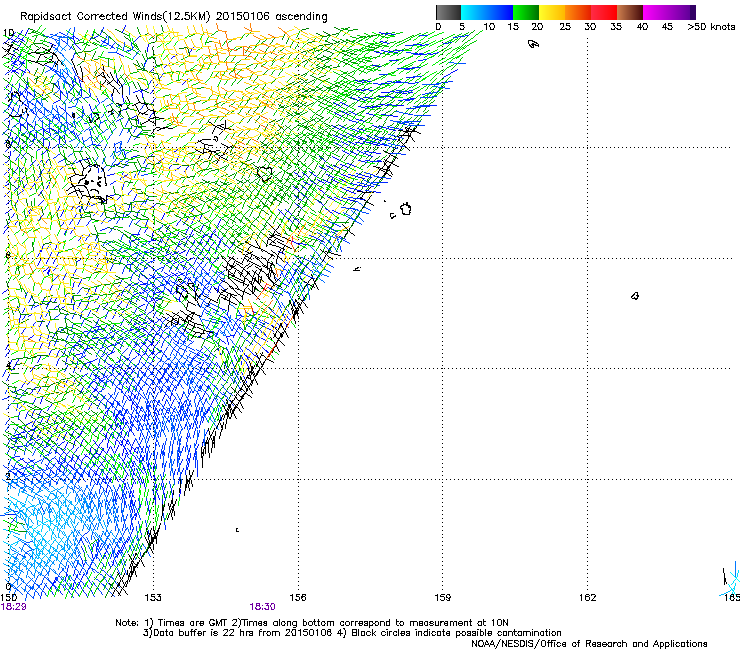This screenshot has height=650, width=740.
Task: Click the red 30-35 knots color segment
Action: coord(604,12)
